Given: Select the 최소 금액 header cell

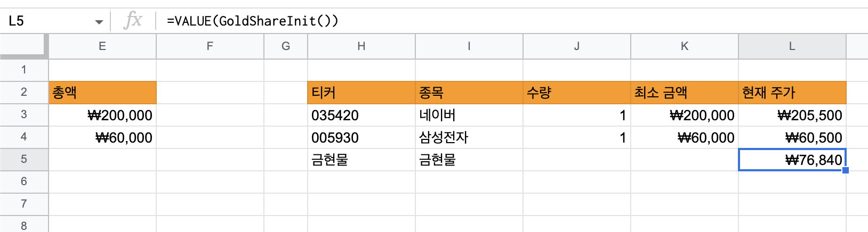Looking at the screenshot, I should click(684, 93).
